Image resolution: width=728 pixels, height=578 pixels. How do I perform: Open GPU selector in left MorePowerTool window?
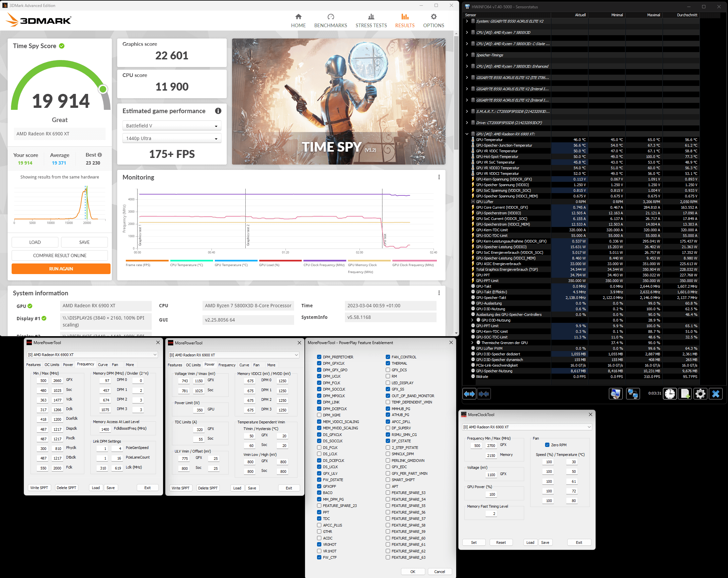tap(92, 355)
